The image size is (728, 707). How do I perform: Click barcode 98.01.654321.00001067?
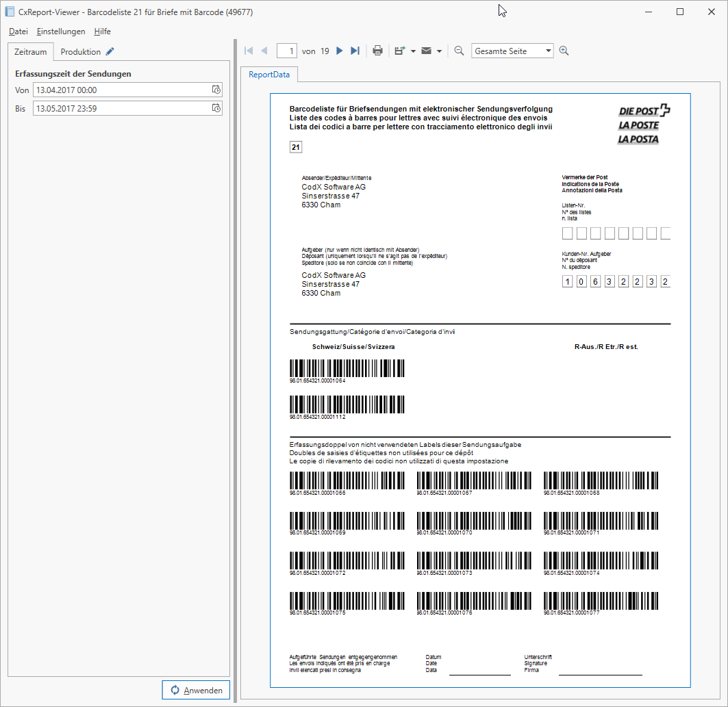[x=474, y=480]
